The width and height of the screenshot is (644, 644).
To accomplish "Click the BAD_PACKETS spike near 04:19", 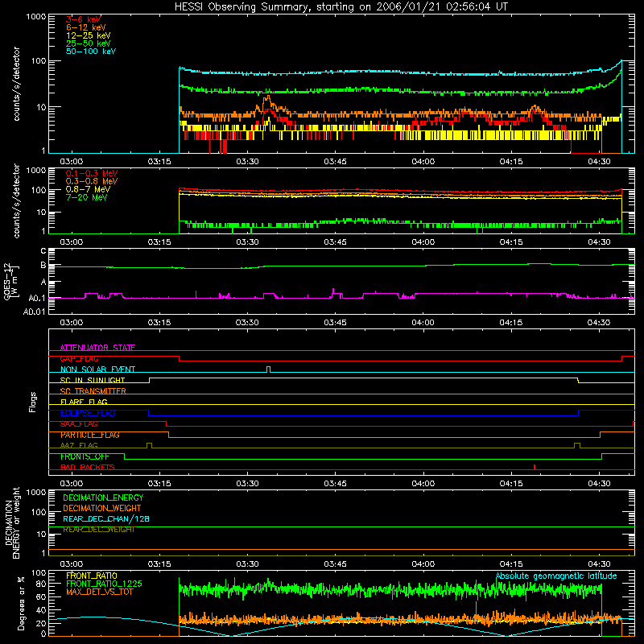I will pos(535,467).
